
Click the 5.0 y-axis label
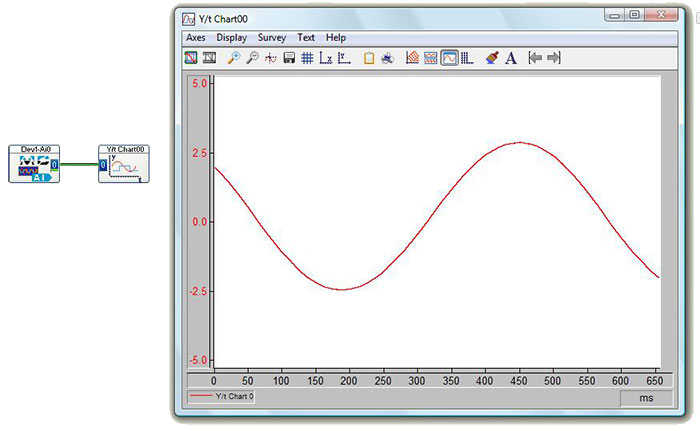[x=200, y=84]
